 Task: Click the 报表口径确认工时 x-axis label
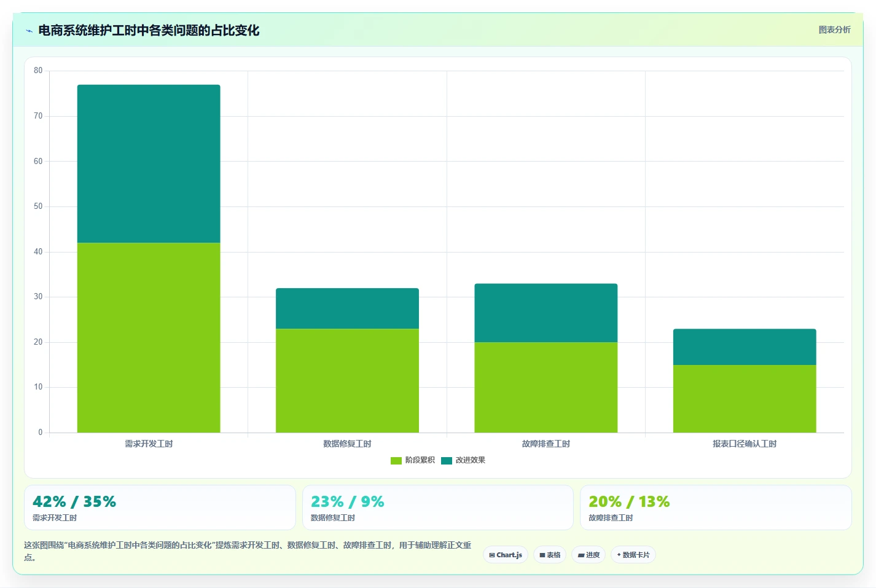[x=745, y=444]
